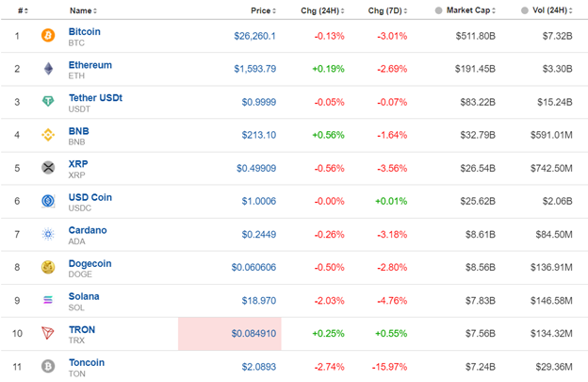The image size is (588, 382).
Task: Click the TRON logo icon
Action: pos(48,333)
